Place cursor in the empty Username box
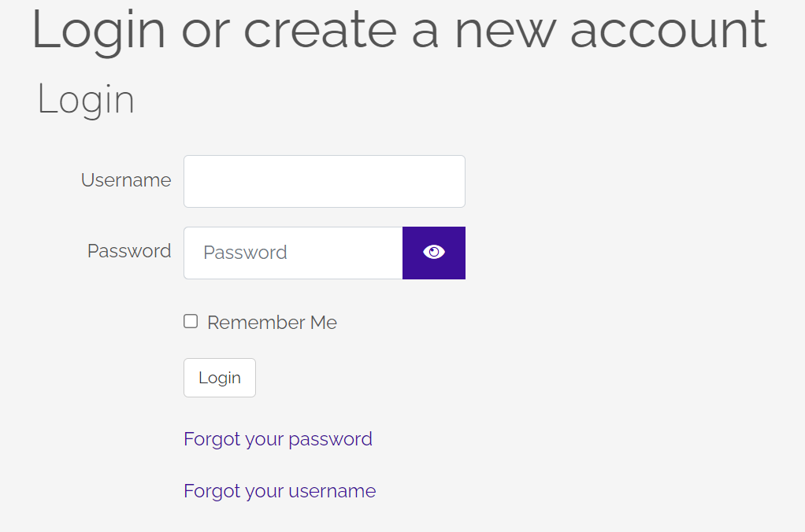805x532 pixels. click(x=324, y=181)
